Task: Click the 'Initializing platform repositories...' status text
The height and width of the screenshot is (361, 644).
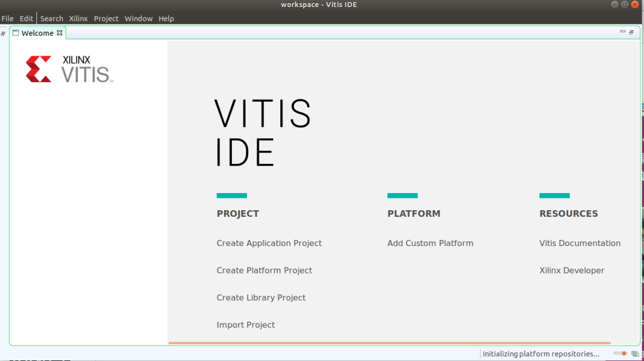Action: point(541,354)
